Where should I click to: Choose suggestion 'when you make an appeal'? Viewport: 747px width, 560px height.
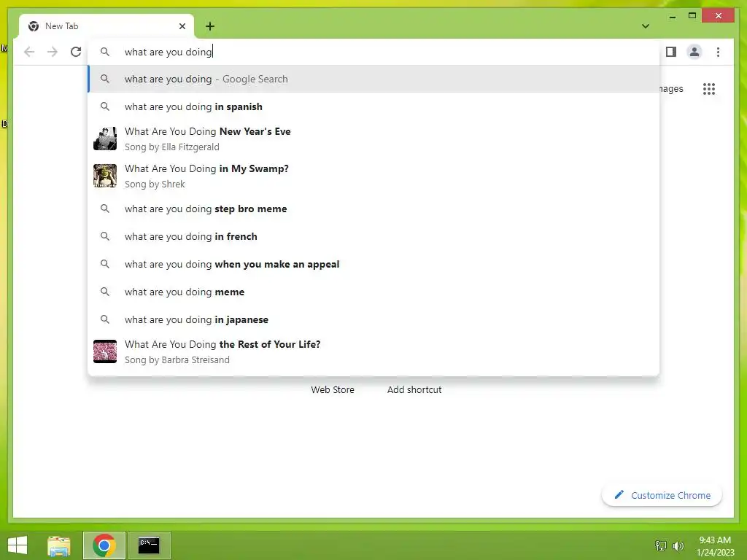pos(374,264)
